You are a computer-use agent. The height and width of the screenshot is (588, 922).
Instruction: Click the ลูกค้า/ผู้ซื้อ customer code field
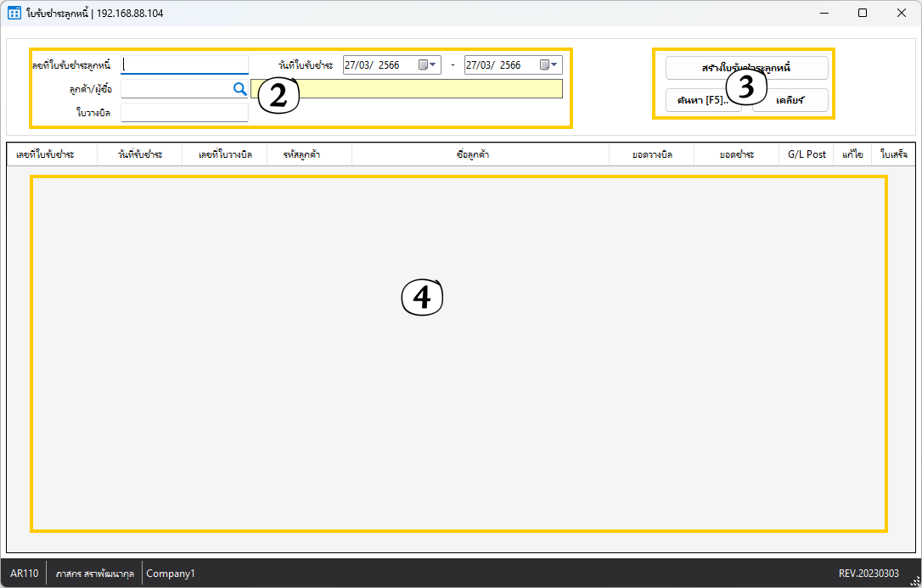[x=176, y=88]
